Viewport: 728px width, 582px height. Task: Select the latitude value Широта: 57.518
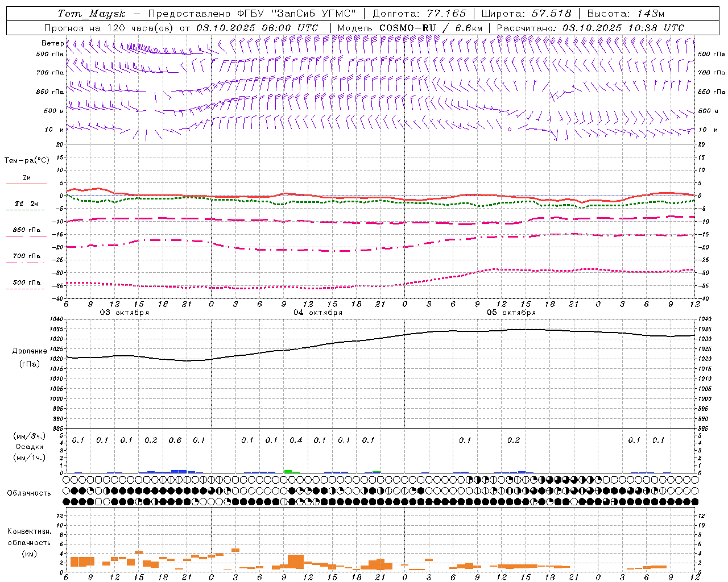pos(526,14)
